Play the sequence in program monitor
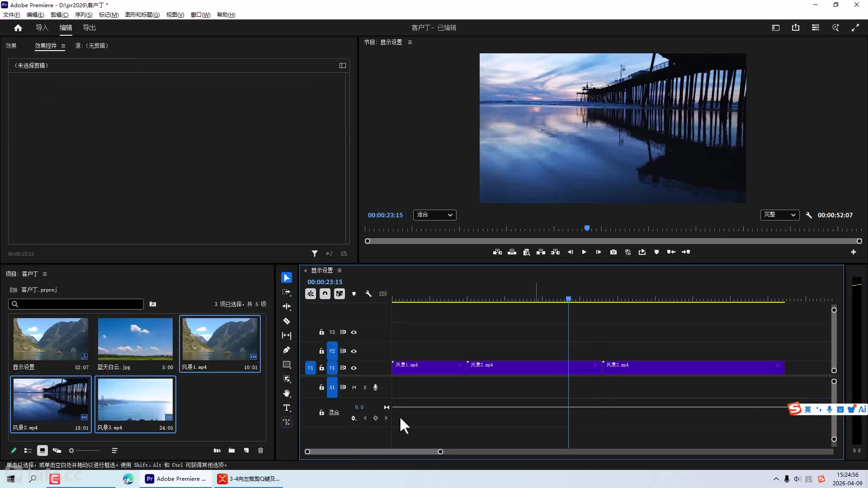The height and width of the screenshot is (488, 868). point(584,252)
